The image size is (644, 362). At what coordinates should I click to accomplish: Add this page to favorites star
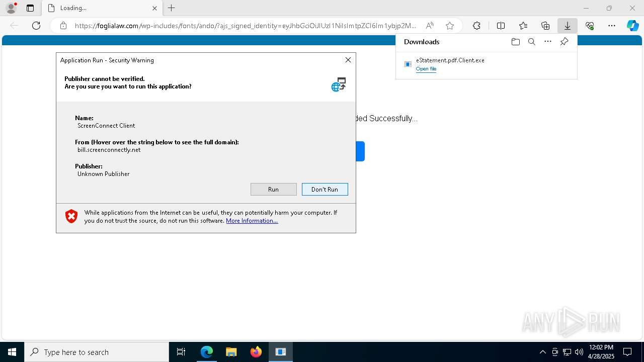pyautogui.click(x=450, y=26)
